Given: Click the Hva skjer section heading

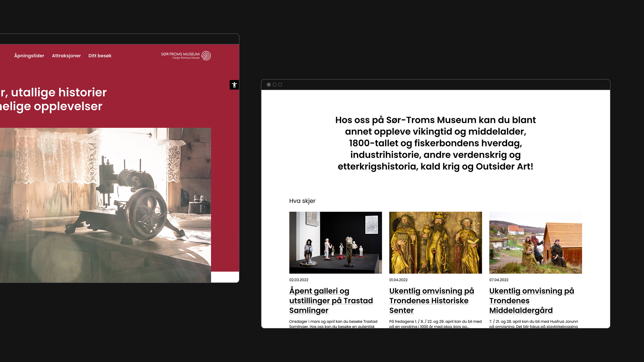Looking at the screenshot, I should 302,201.
